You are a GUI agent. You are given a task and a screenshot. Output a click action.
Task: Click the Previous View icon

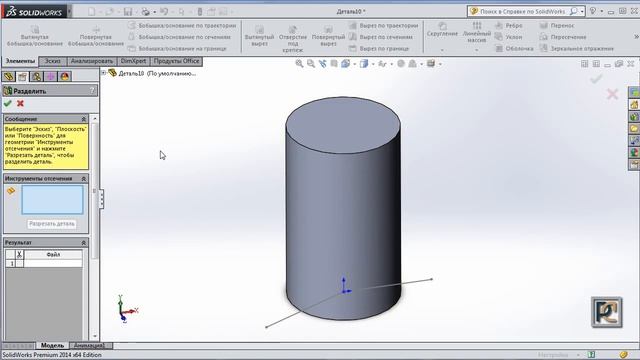[323, 64]
